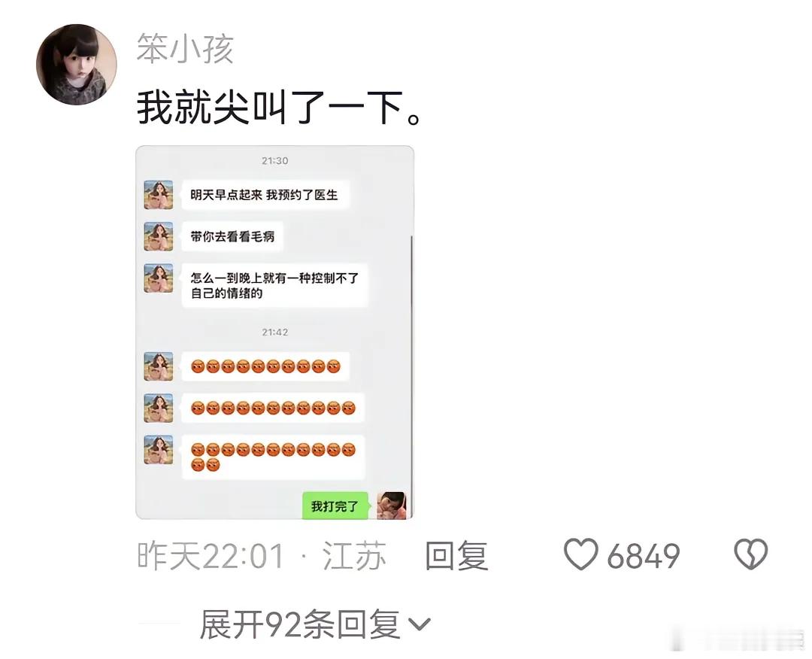812x659 pixels.
Task: Open 笨小孩's profile avatar
Action: [76, 64]
